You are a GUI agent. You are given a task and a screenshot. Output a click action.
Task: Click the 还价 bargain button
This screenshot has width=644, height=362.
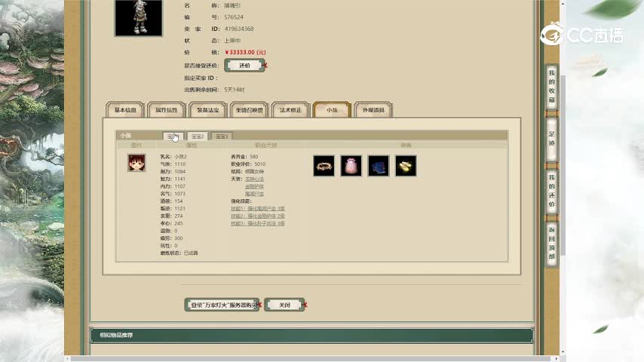coord(244,66)
